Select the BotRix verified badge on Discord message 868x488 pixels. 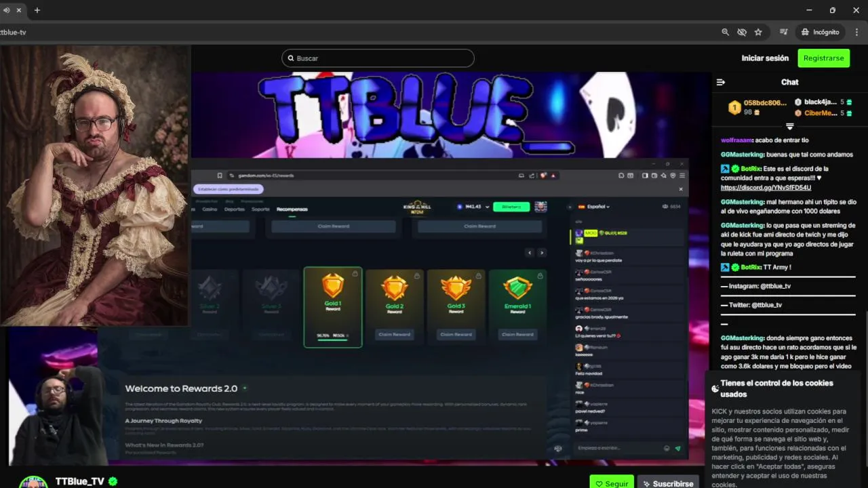pos(735,169)
